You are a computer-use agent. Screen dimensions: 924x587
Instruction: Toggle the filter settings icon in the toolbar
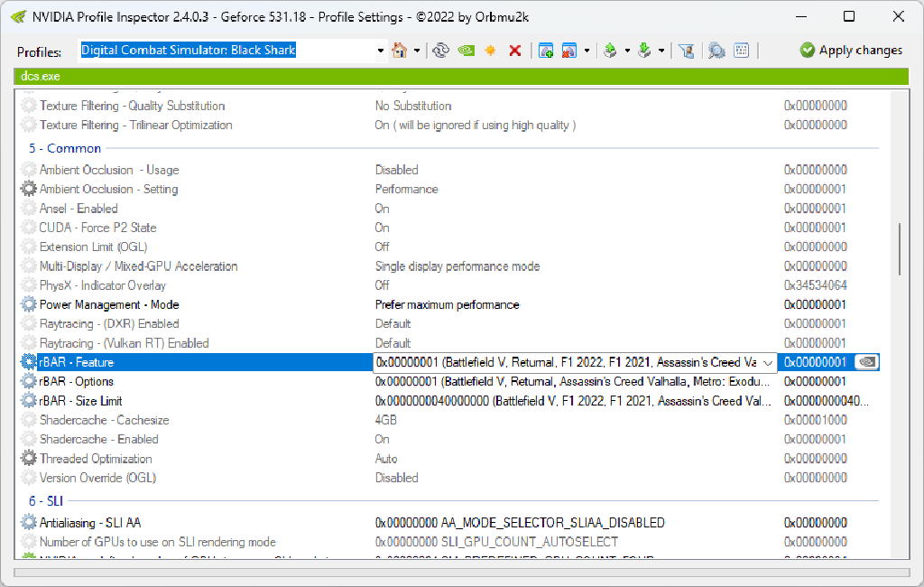click(x=687, y=51)
